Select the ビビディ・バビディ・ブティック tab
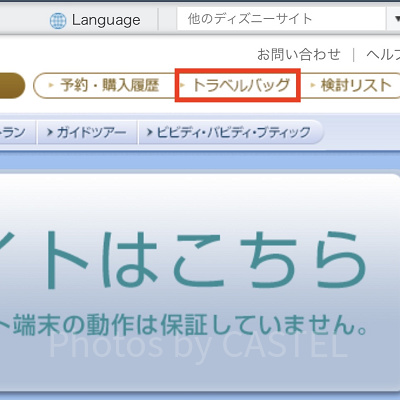400x400 pixels. click(x=230, y=132)
